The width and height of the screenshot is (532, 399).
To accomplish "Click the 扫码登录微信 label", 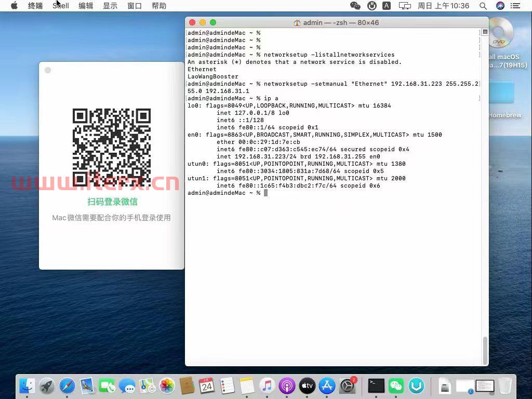I will pyautogui.click(x=112, y=202).
